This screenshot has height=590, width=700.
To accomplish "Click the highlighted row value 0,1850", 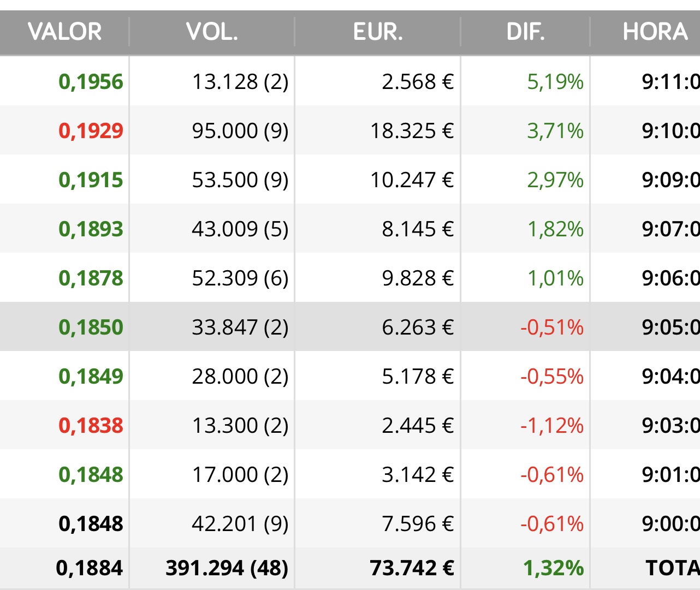I will pos(91,327).
